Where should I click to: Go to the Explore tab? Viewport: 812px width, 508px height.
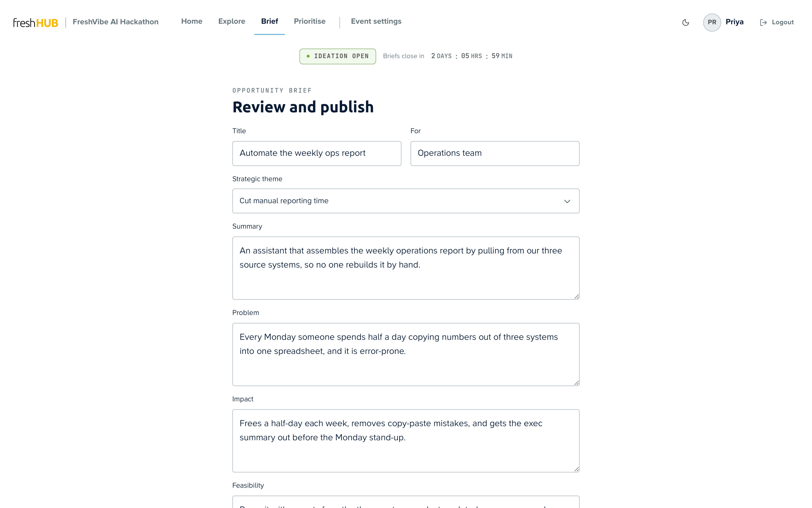(231, 21)
